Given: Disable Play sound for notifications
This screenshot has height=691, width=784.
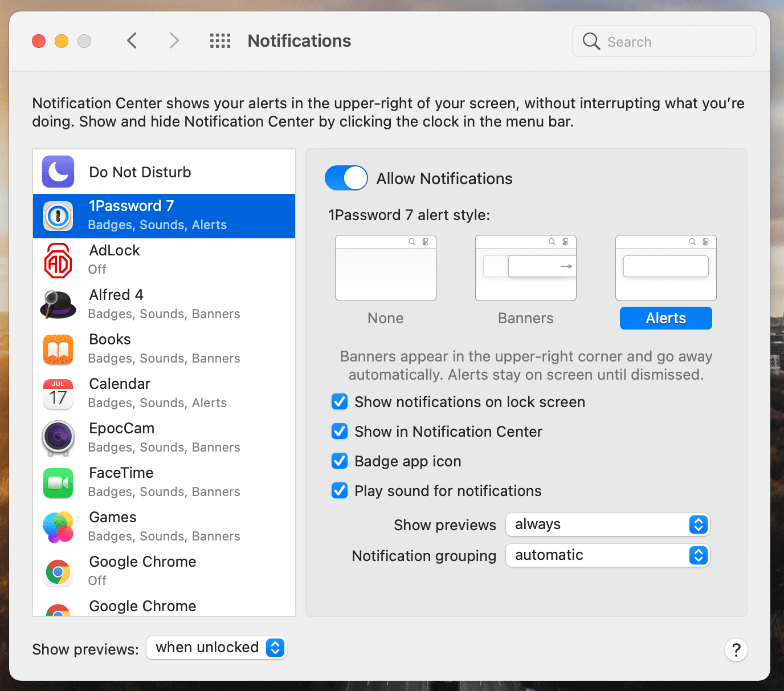Looking at the screenshot, I should point(340,491).
